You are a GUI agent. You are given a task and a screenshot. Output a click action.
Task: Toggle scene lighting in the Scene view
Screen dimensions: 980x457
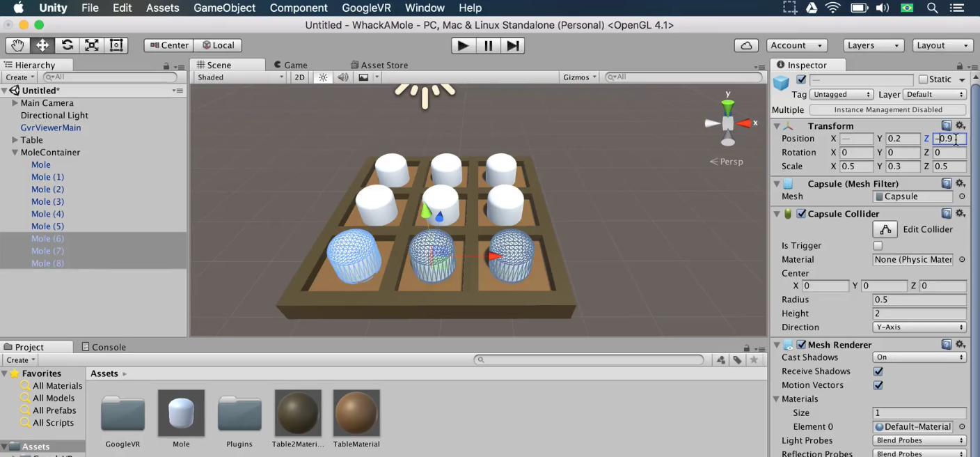pos(322,77)
